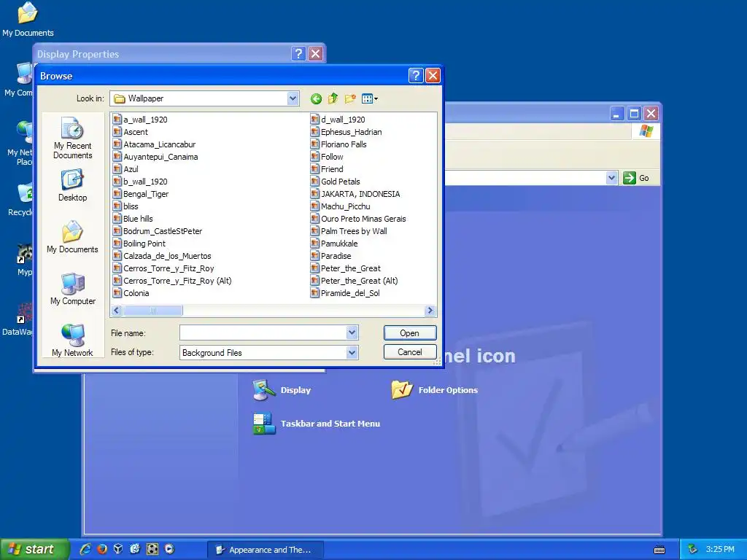The height and width of the screenshot is (560, 747).
Task: Select the Machu_Picchu file
Action: (x=340, y=206)
